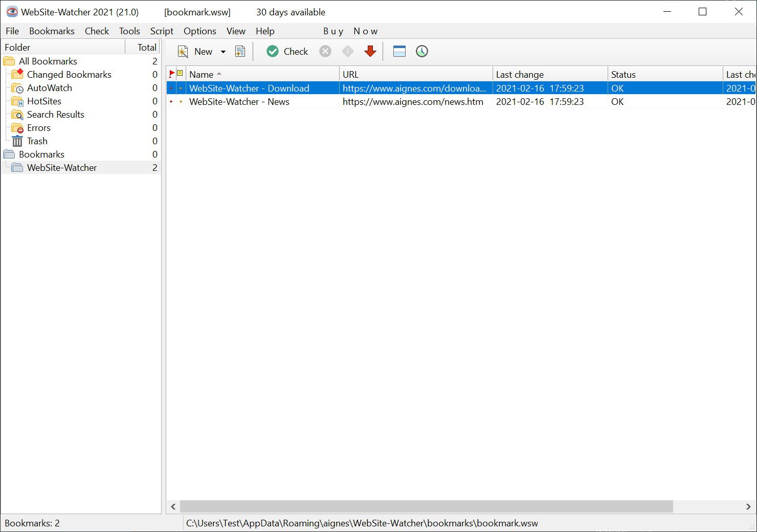The width and height of the screenshot is (757, 532).
Task: Select the WebSite-Watcher - News bookmark
Action: coord(239,102)
